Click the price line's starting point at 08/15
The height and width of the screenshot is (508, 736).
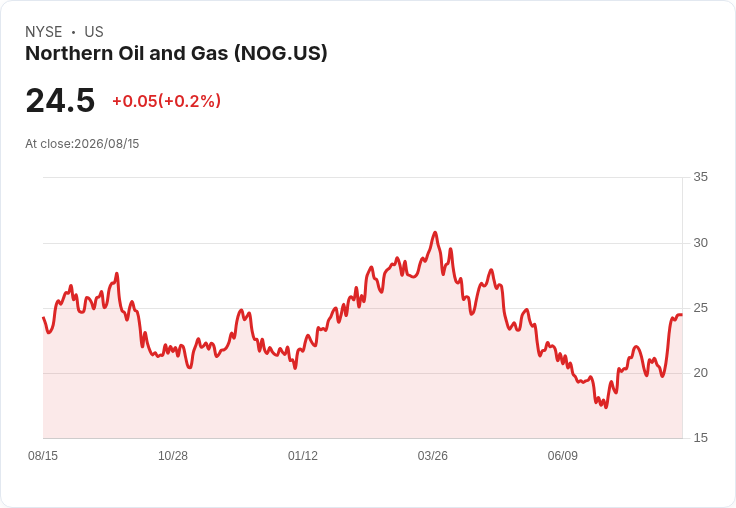coord(44,318)
